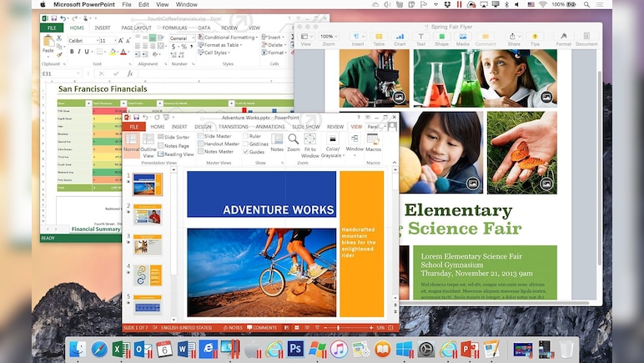The width and height of the screenshot is (644, 363).
Task: Open the macOS Edit menu
Action: [x=143, y=4]
